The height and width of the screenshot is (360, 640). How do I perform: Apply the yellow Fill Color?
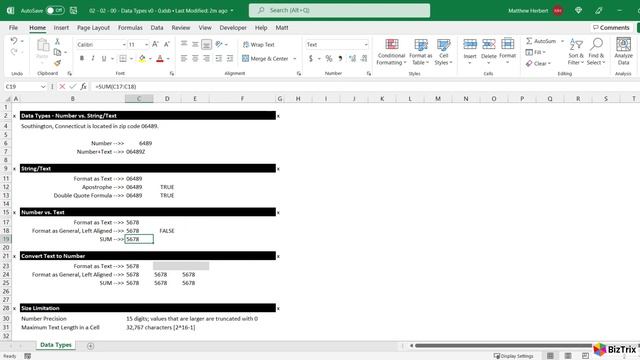pyautogui.click(x=142, y=59)
